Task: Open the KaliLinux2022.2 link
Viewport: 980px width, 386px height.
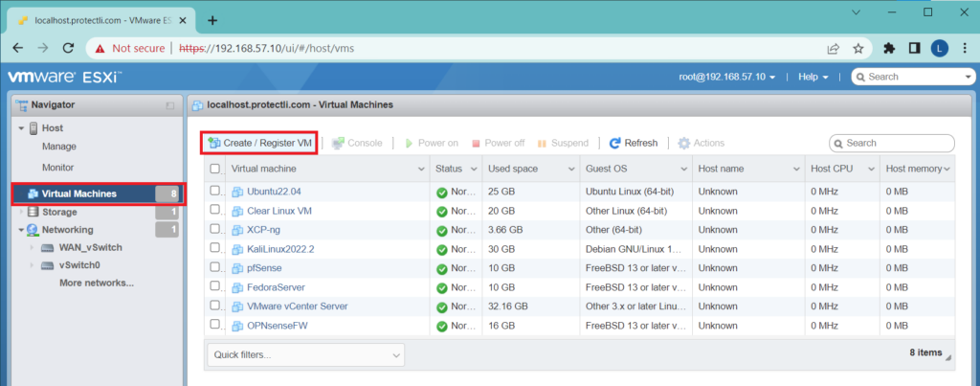Action: (x=280, y=249)
